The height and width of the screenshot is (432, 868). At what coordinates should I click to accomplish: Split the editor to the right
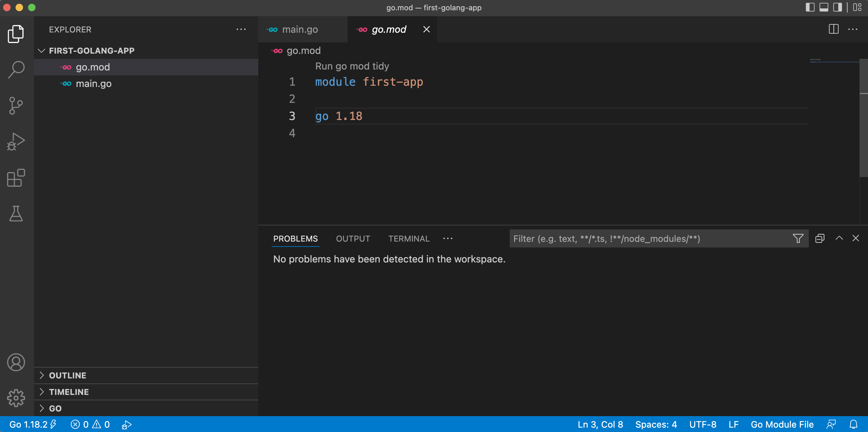(x=833, y=29)
